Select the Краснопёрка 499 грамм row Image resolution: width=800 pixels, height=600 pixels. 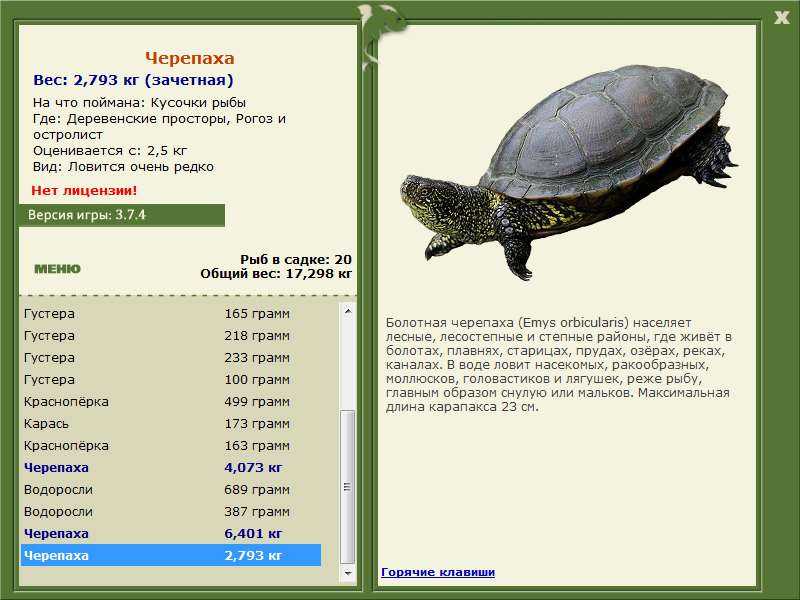click(x=171, y=402)
